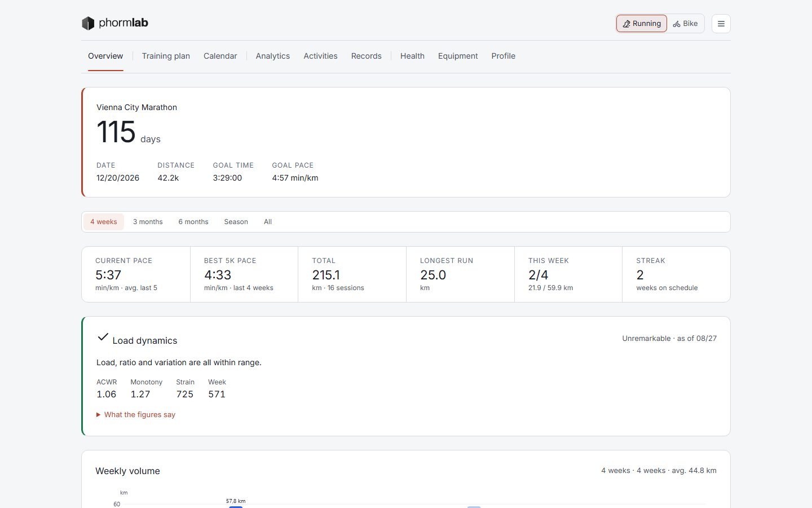The image size is (812, 508).
Task: Click the Vienna City Marathon title
Action: [x=136, y=107]
